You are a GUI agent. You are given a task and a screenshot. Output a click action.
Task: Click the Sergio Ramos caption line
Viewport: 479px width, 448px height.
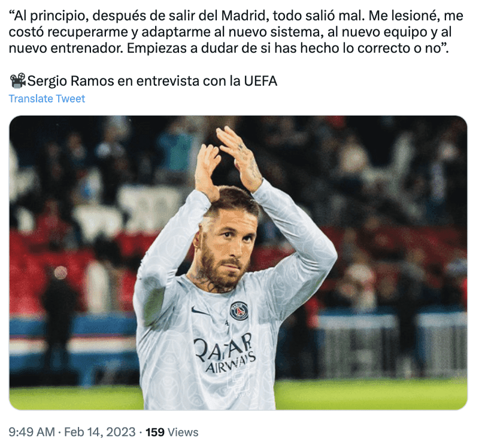pos(144,81)
